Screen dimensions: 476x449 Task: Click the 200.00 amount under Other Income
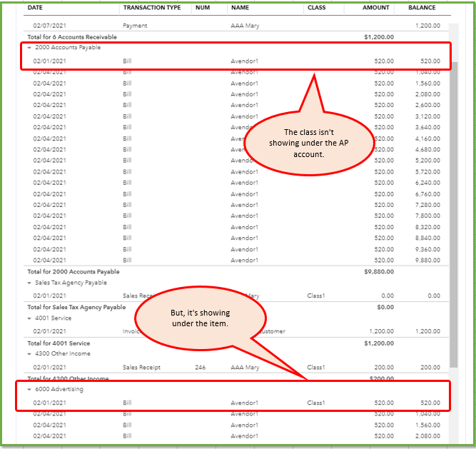[x=384, y=368]
